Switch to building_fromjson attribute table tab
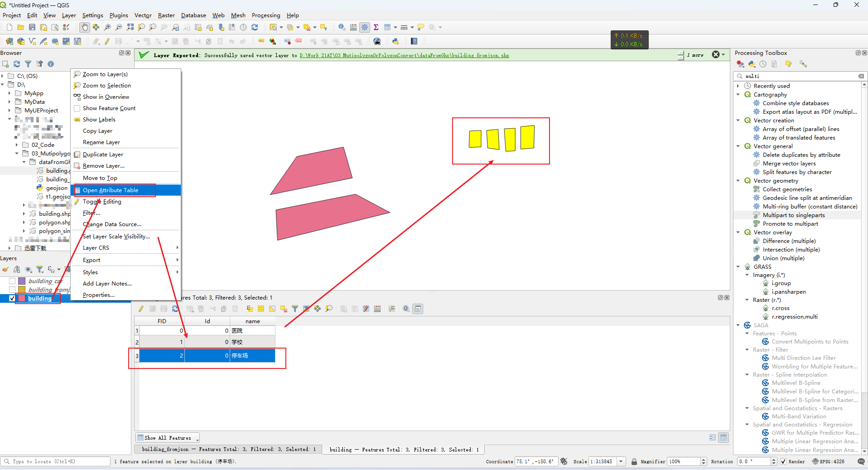The image size is (868, 470). pyautogui.click(x=228, y=449)
